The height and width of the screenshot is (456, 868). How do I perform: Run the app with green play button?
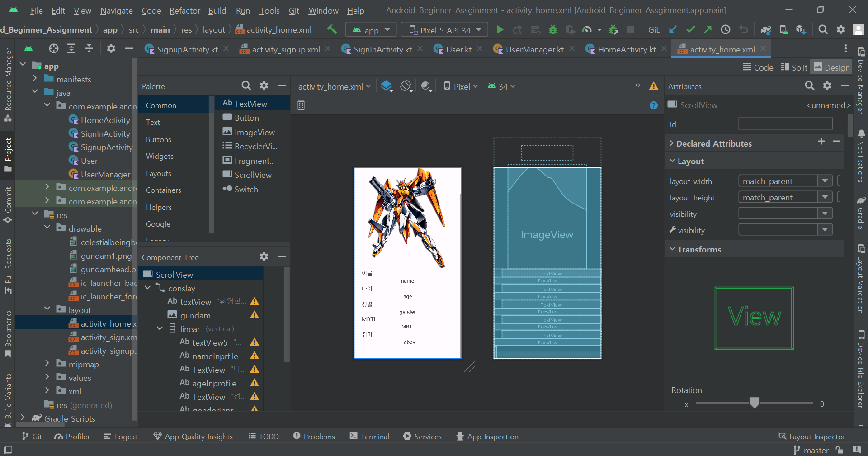[x=500, y=30]
